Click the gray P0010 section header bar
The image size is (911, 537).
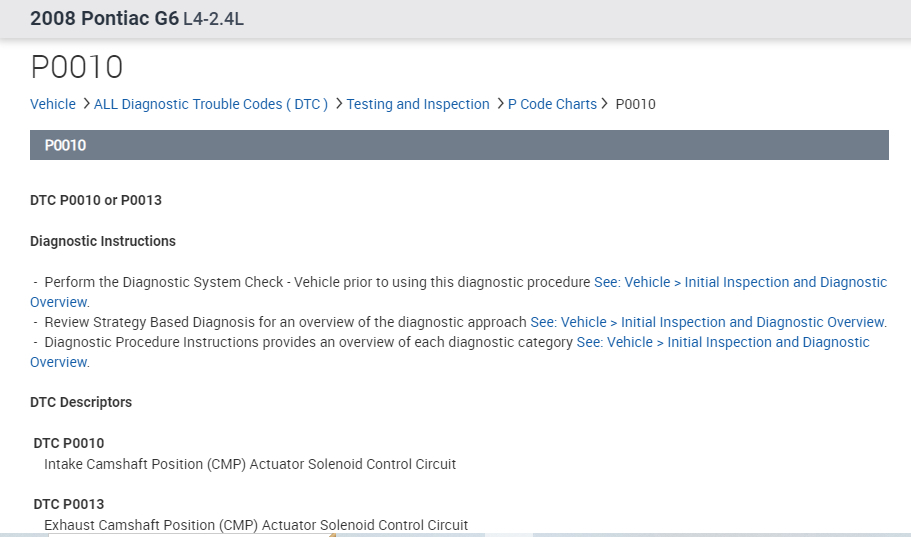click(459, 145)
